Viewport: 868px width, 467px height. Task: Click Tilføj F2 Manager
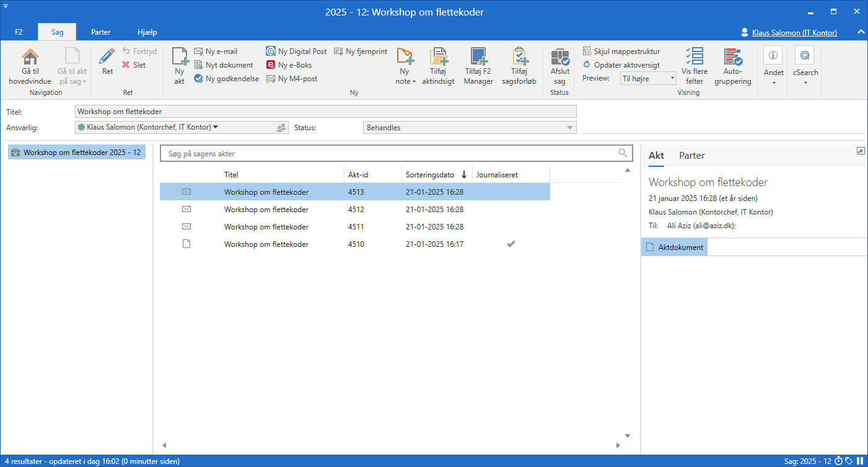tap(478, 66)
